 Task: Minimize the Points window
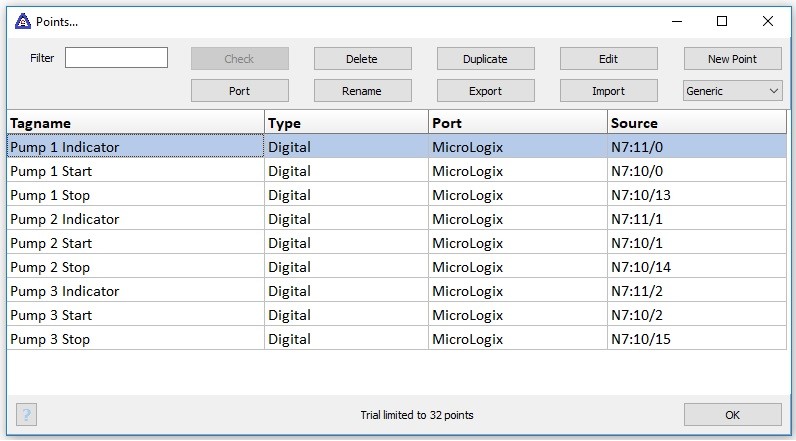pyautogui.click(x=677, y=21)
